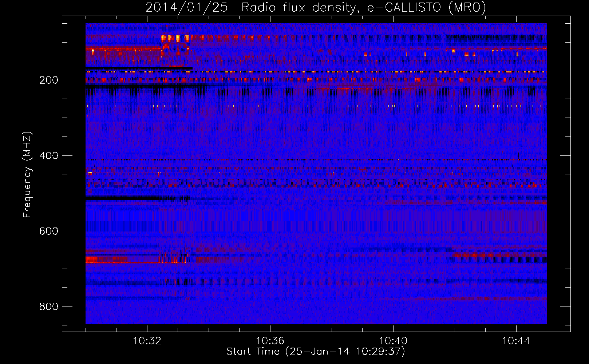
Task: Select the 800 frequency axis label
Action: [x=49, y=306]
